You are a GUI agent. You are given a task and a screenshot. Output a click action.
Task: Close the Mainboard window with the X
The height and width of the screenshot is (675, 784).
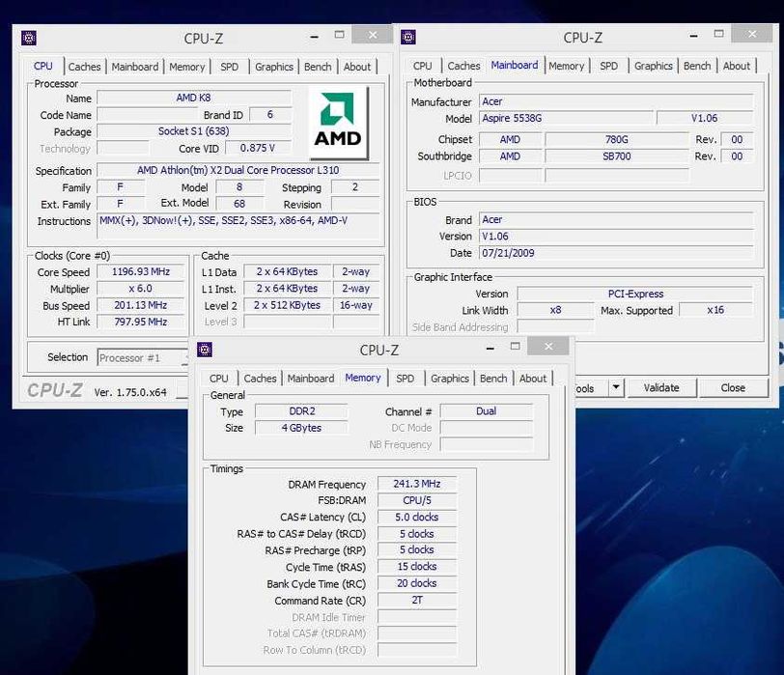tap(752, 34)
